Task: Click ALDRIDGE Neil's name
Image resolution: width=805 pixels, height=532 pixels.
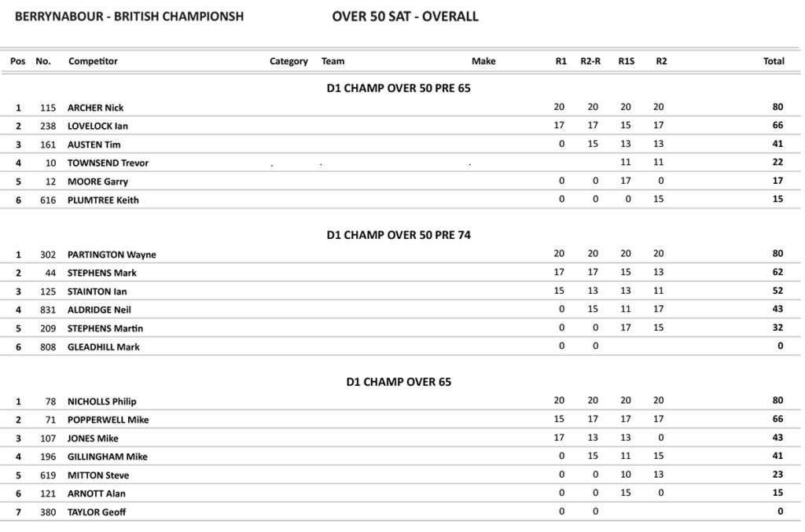Action: [x=99, y=310]
